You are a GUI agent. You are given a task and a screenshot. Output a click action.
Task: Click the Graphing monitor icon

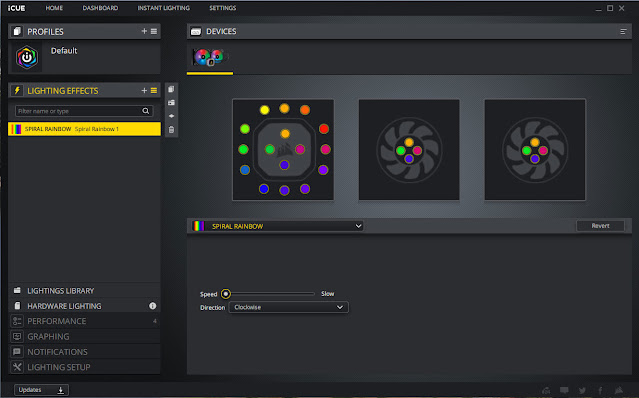tap(17, 336)
